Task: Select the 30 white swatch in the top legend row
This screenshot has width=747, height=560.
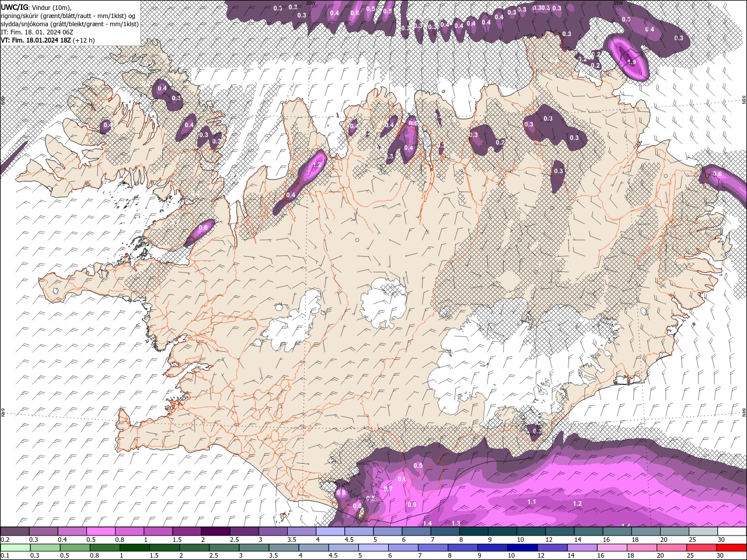Action: [x=732, y=531]
